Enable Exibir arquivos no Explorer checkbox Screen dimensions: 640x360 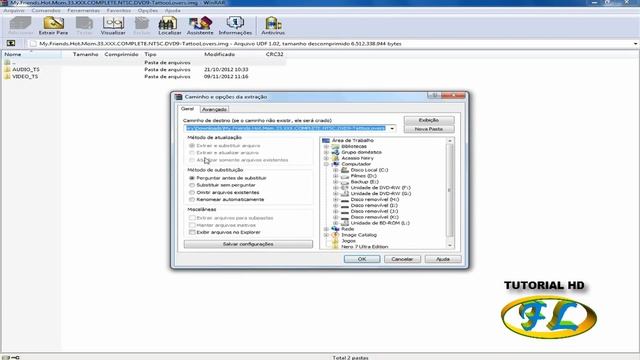(x=192, y=232)
